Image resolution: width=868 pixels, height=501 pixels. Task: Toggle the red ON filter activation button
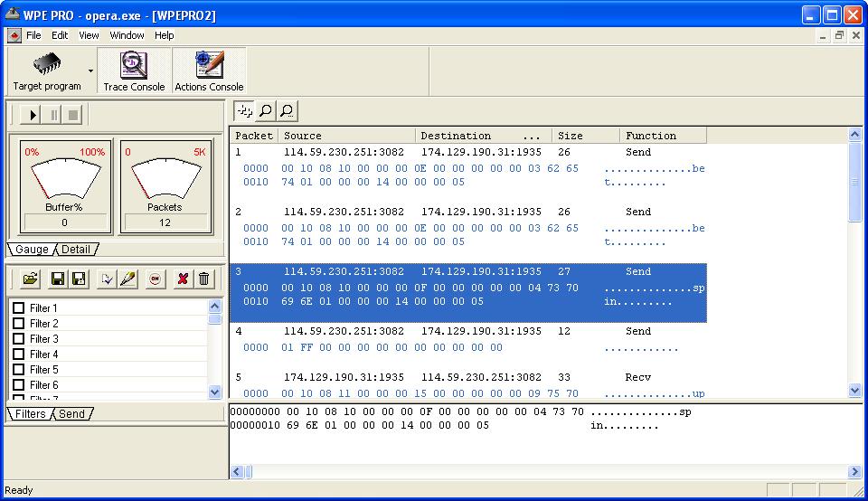155,279
